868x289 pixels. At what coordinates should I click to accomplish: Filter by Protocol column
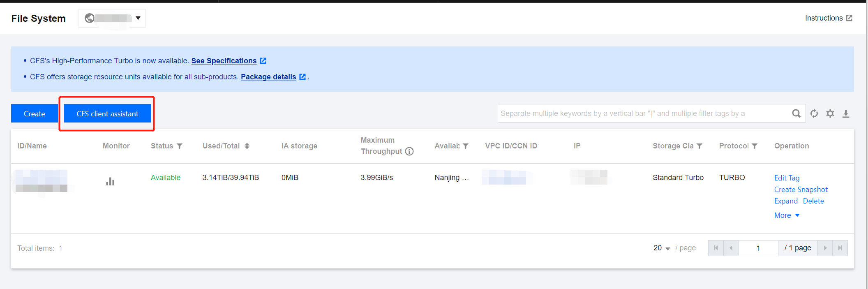(x=755, y=146)
